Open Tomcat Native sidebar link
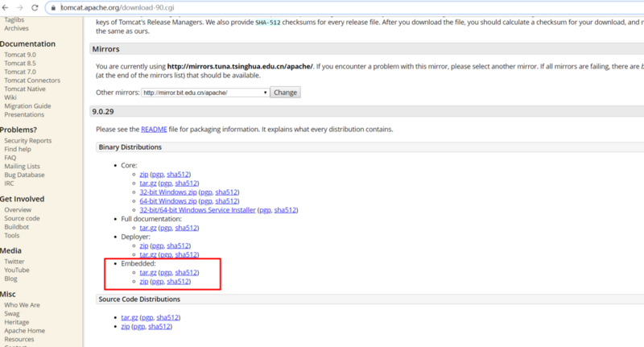The height and width of the screenshot is (347, 644). [x=25, y=89]
